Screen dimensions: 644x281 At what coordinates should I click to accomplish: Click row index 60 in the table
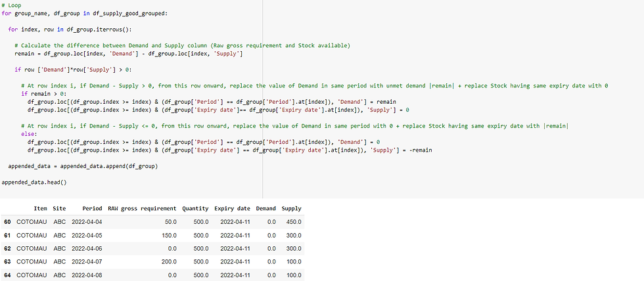pos(7,222)
